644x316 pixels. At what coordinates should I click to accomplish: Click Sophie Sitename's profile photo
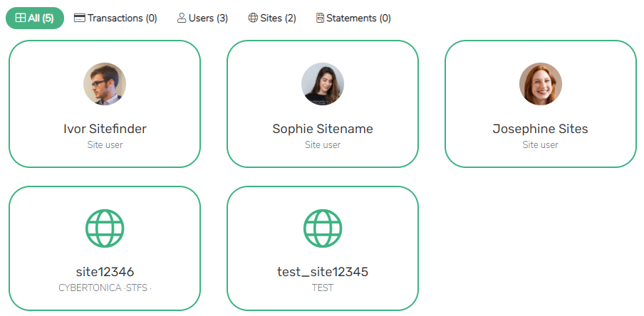click(x=323, y=84)
